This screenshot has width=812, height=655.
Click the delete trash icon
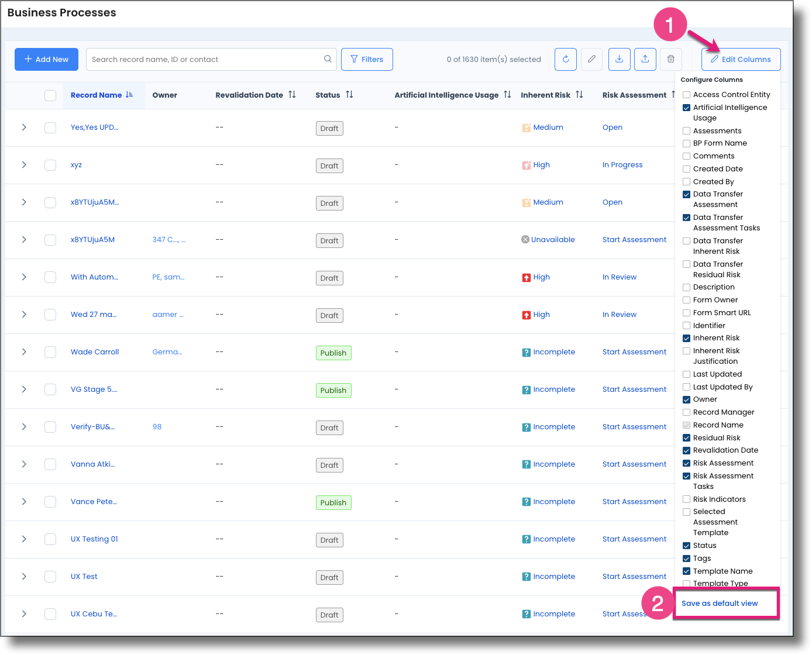670,59
